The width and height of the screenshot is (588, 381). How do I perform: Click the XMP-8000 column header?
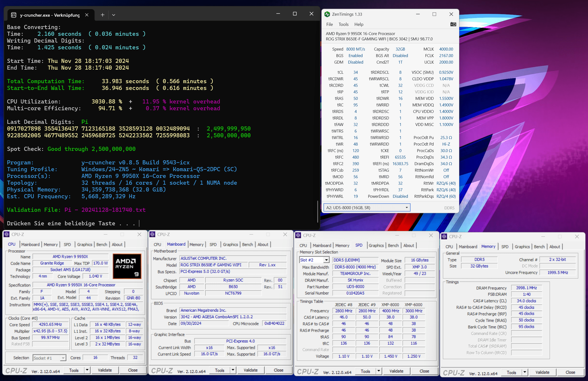point(390,305)
